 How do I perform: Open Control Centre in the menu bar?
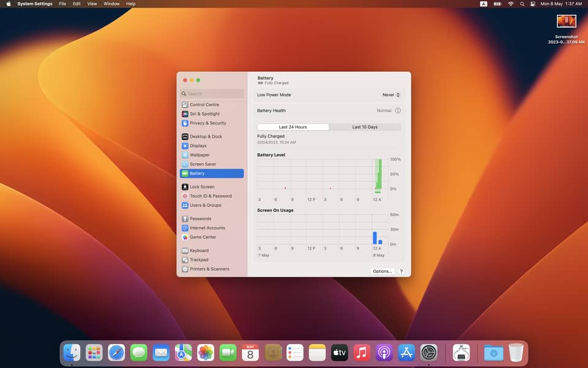(533, 4)
